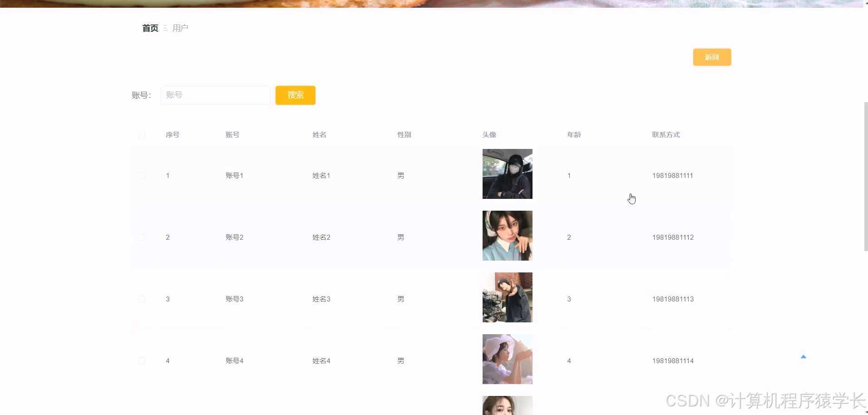Open the avatar thumbnail of 姓名3
Image resolution: width=868 pixels, height=415 pixels.
(x=507, y=297)
